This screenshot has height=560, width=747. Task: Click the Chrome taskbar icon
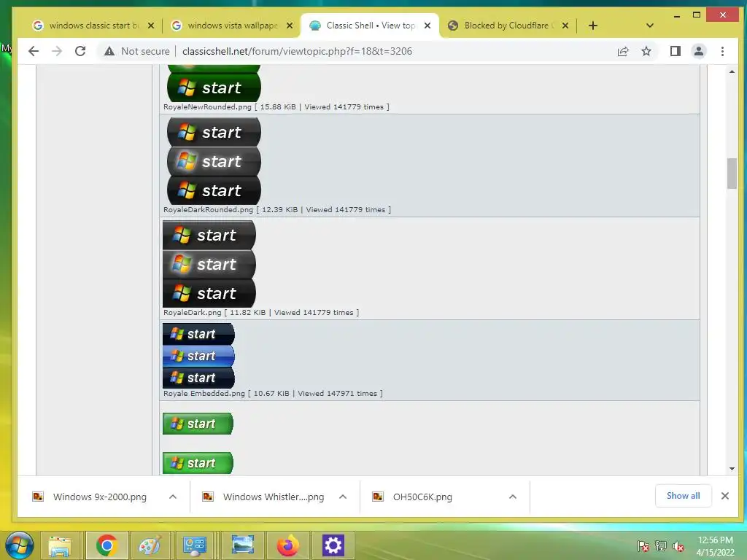(107, 545)
